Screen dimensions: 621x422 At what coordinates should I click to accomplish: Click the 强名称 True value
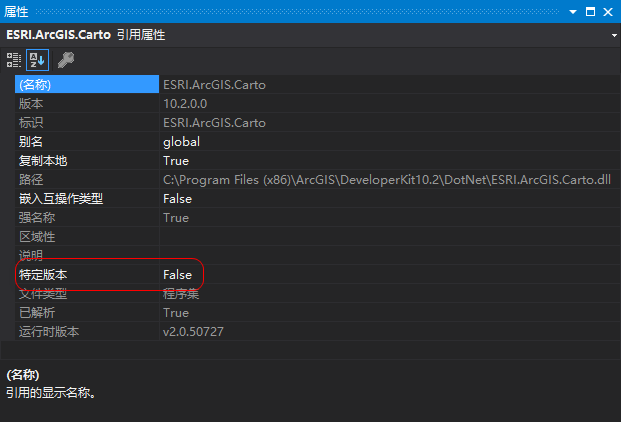pos(176,218)
